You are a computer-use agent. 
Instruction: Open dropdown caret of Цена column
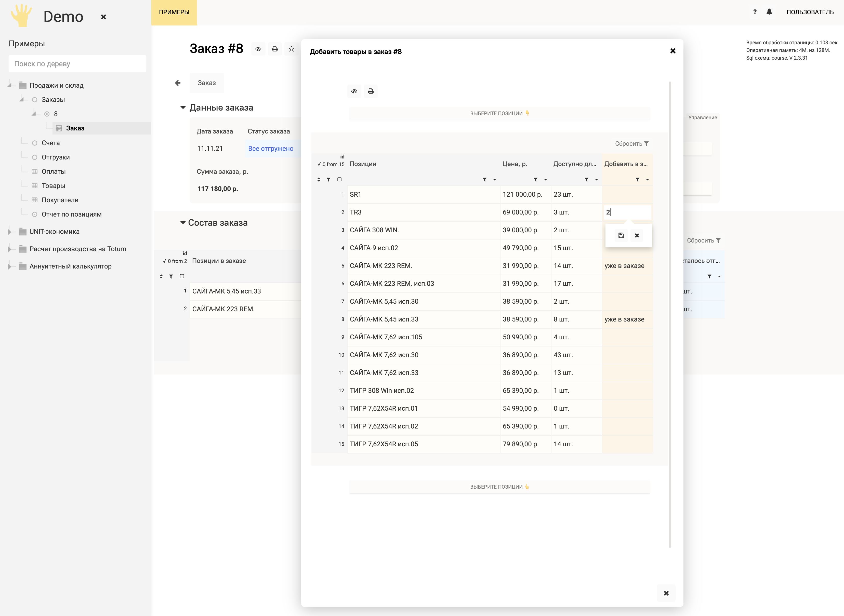[x=546, y=180]
